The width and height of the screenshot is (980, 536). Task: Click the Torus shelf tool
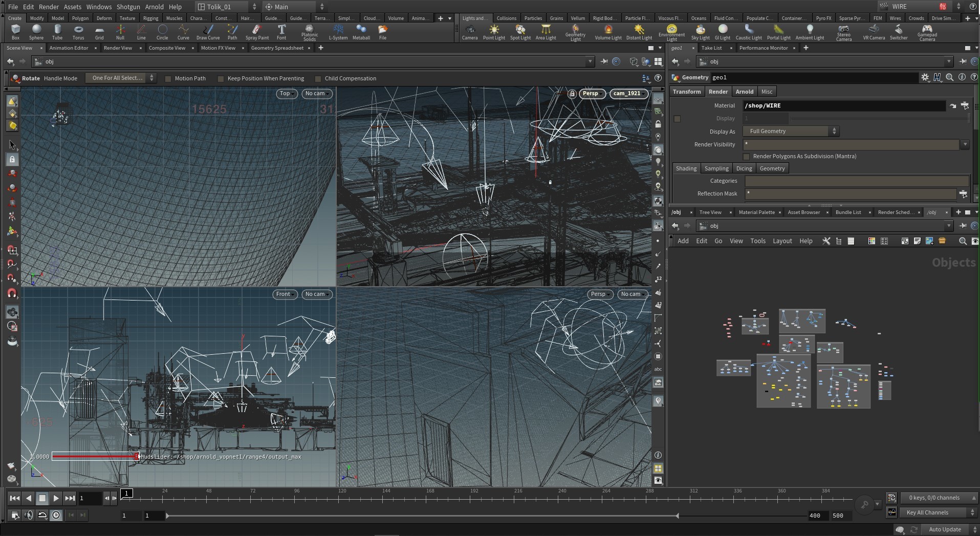click(x=78, y=32)
